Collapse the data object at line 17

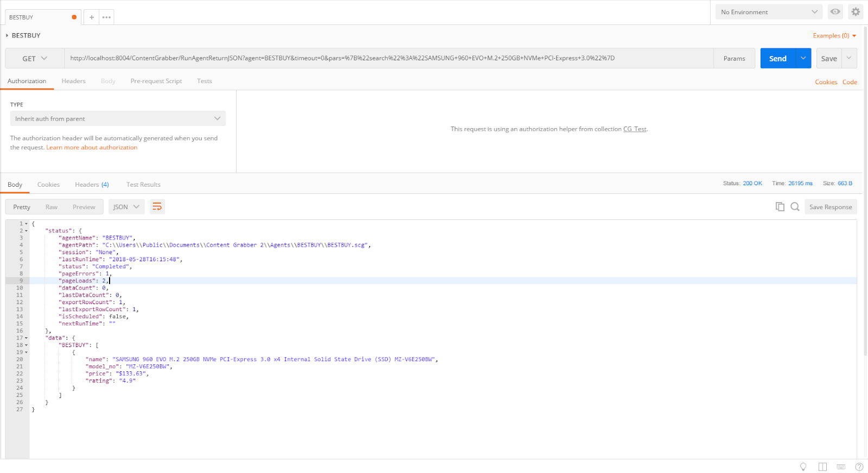pyautogui.click(x=26, y=338)
